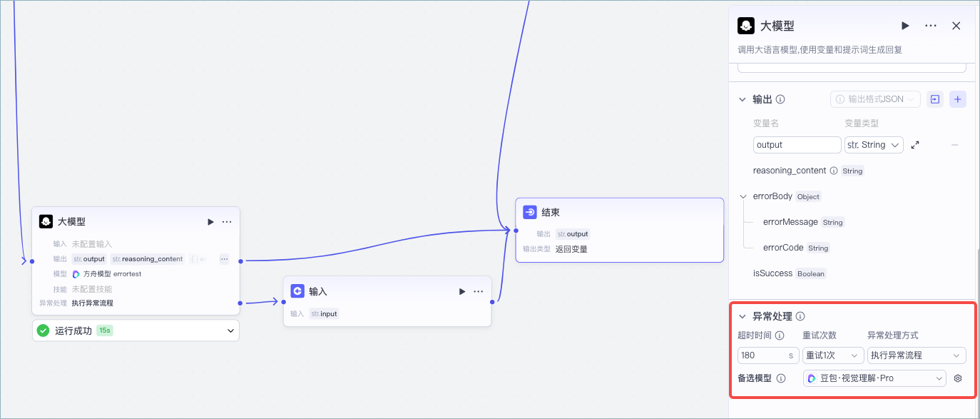This screenshot has height=419, width=980.
Task: Click play icon on 大模型 canvas node
Action: click(x=210, y=222)
